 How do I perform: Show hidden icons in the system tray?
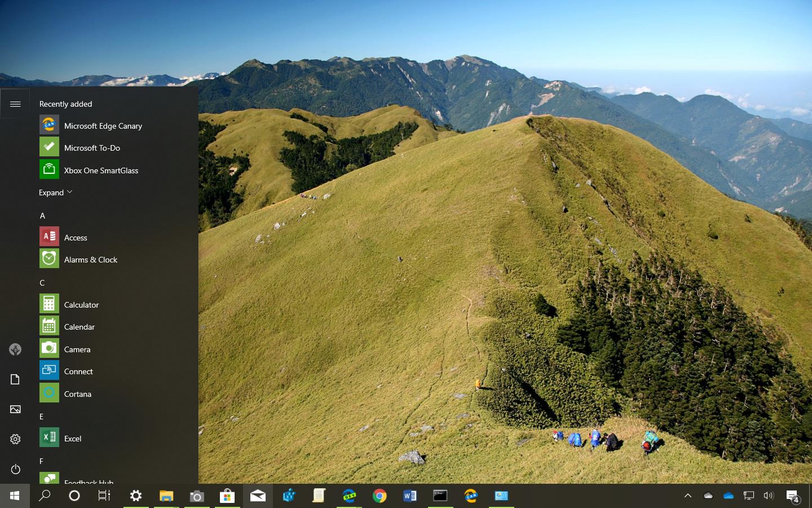pos(687,496)
